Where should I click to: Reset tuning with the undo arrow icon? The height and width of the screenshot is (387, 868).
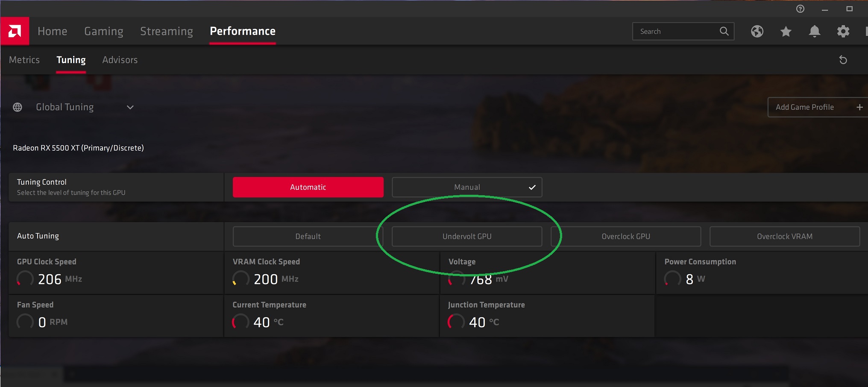pos(843,60)
